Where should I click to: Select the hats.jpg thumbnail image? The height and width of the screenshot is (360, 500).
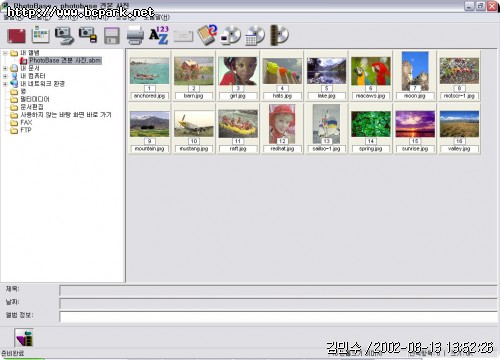282,71
